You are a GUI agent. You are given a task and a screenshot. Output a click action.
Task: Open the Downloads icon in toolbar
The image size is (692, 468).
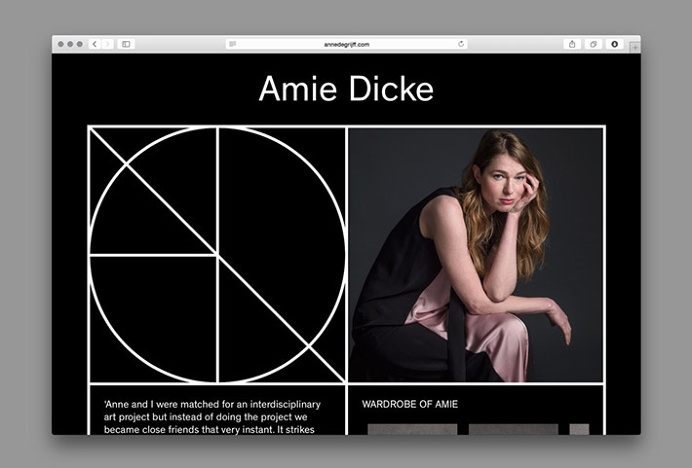click(614, 44)
